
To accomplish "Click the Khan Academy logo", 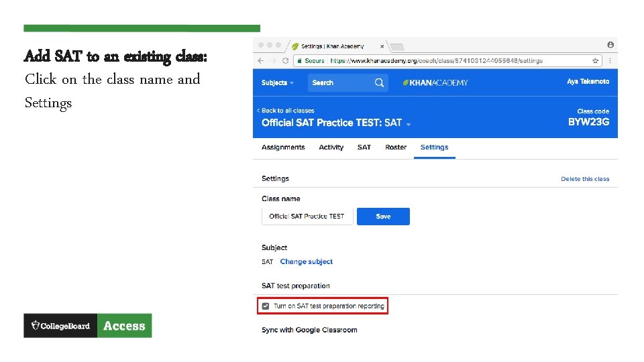I will tap(435, 83).
